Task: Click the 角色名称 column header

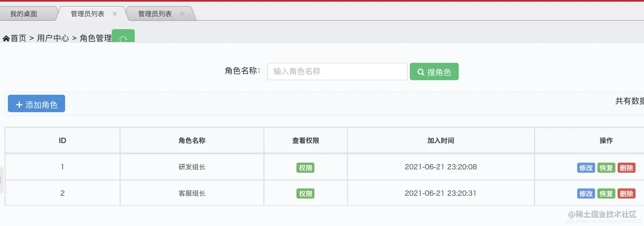Action: pyautogui.click(x=192, y=140)
